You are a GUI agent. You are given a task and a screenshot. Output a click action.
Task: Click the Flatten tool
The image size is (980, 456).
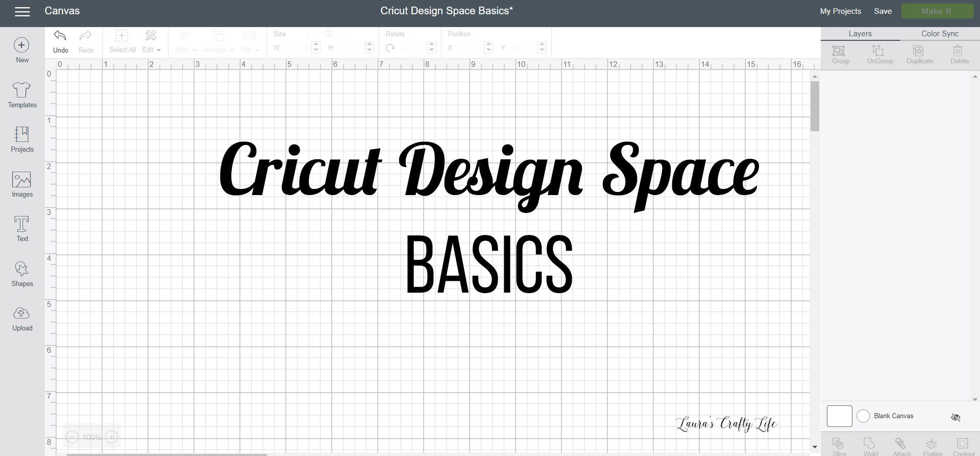coord(933,446)
